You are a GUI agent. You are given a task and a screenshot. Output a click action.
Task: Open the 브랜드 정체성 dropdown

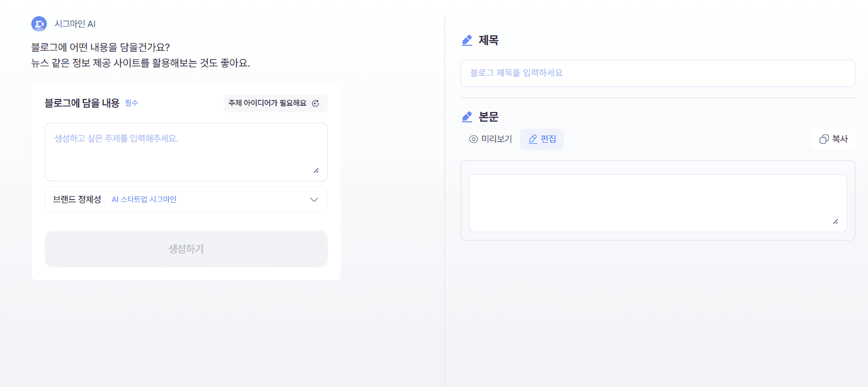[x=186, y=199]
